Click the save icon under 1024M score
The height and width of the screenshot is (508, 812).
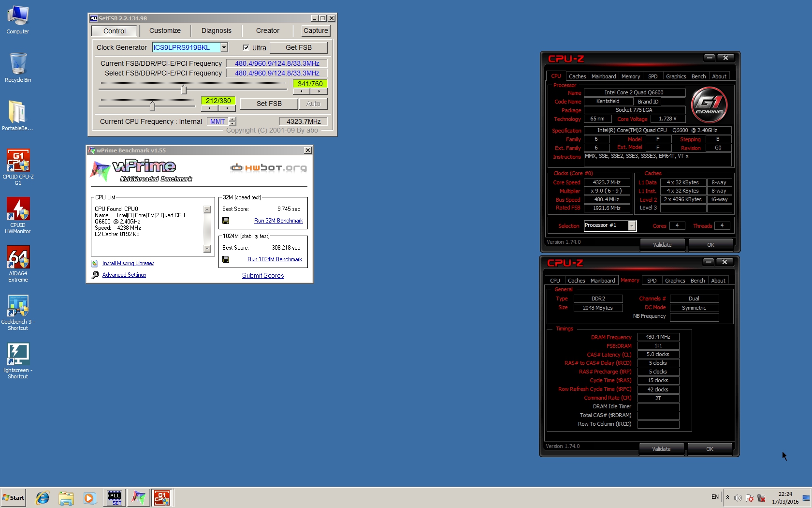tap(226, 259)
